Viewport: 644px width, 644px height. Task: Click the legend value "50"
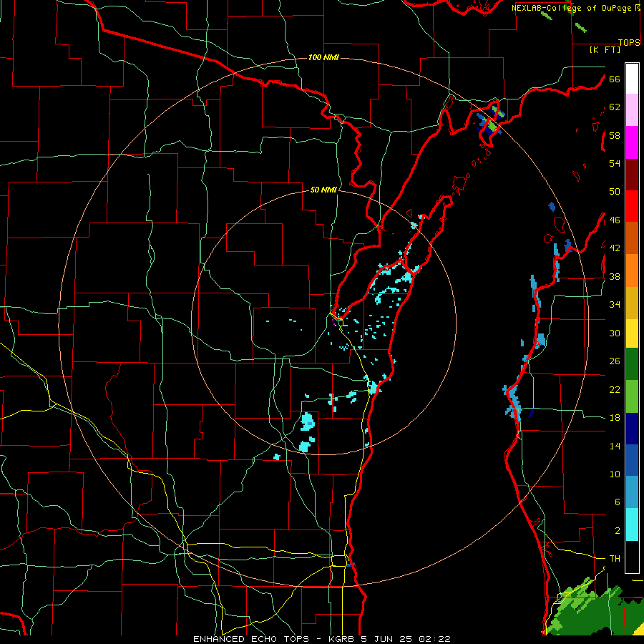[x=615, y=191]
